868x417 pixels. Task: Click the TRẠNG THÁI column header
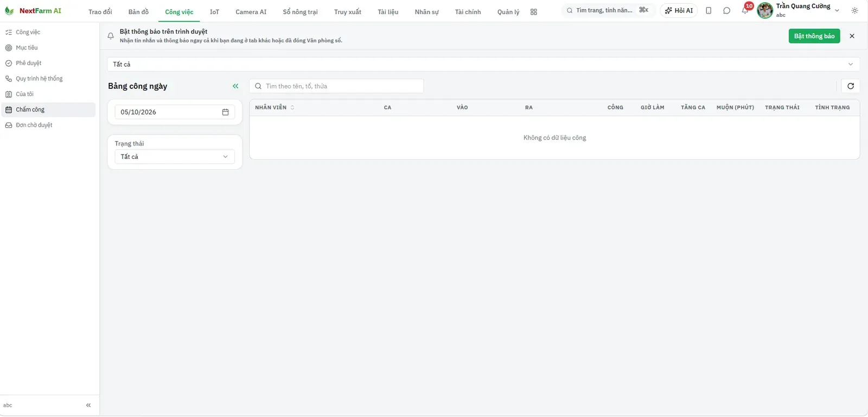coord(782,107)
